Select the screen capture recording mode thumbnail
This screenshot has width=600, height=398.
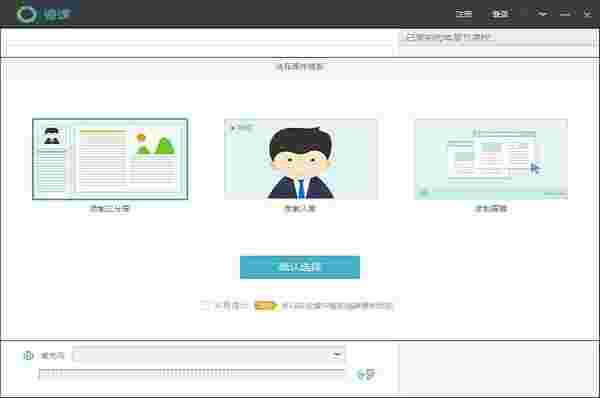coord(491,159)
